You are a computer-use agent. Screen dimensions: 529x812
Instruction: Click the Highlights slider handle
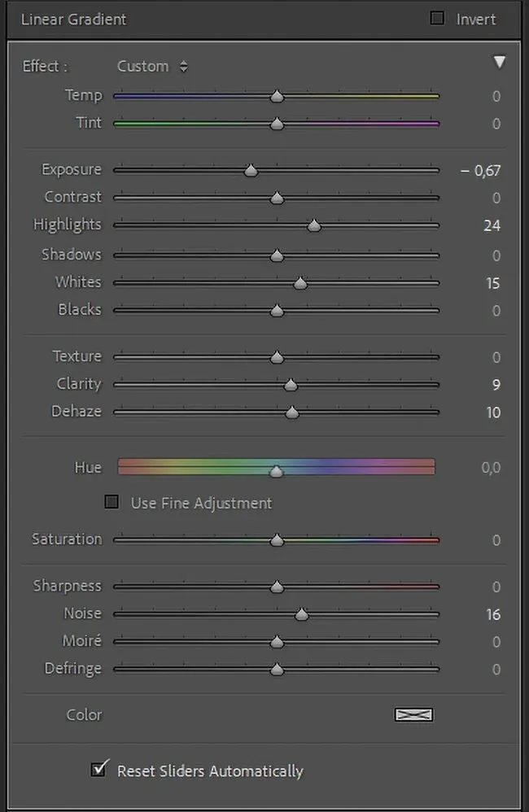click(314, 225)
